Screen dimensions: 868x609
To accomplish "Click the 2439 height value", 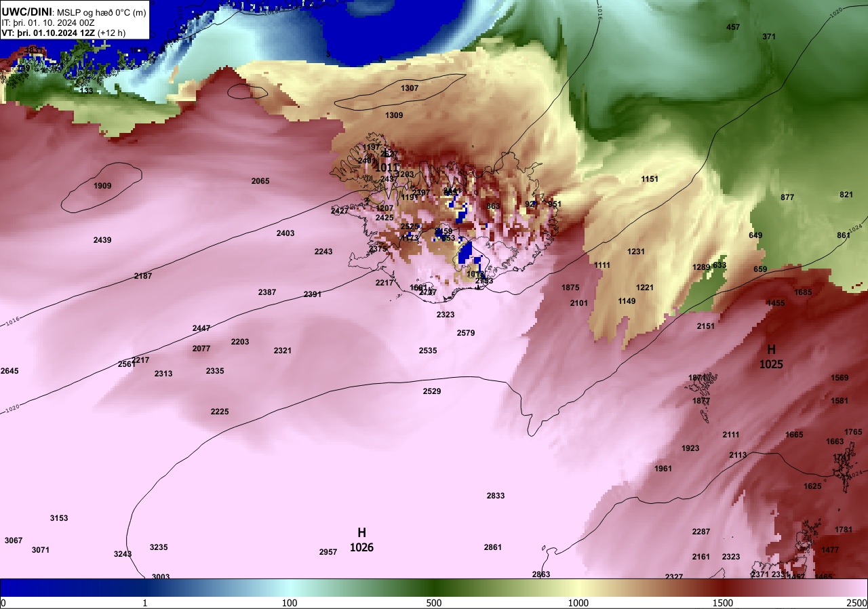I will 102,240.
